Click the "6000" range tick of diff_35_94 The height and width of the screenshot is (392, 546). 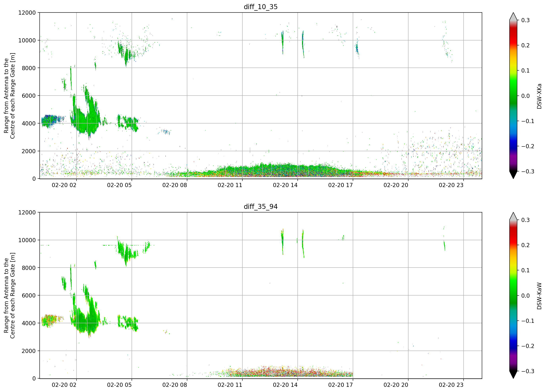[29, 296]
